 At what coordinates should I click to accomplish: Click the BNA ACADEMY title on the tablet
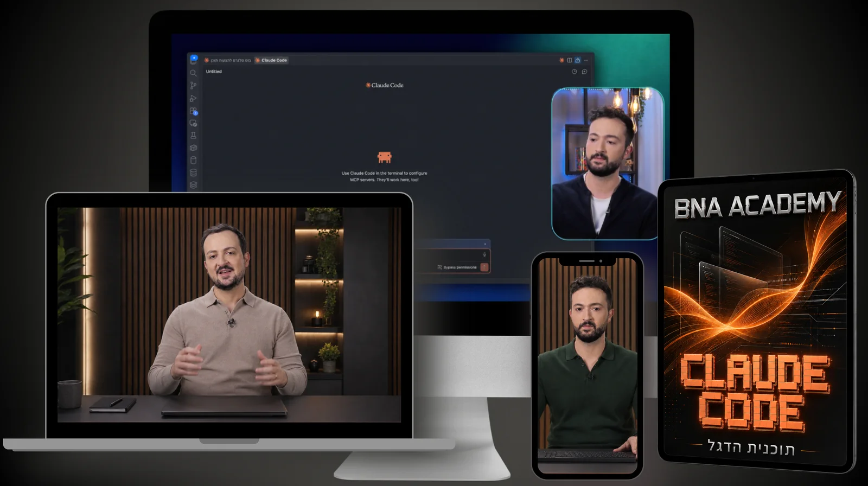pos(757,206)
